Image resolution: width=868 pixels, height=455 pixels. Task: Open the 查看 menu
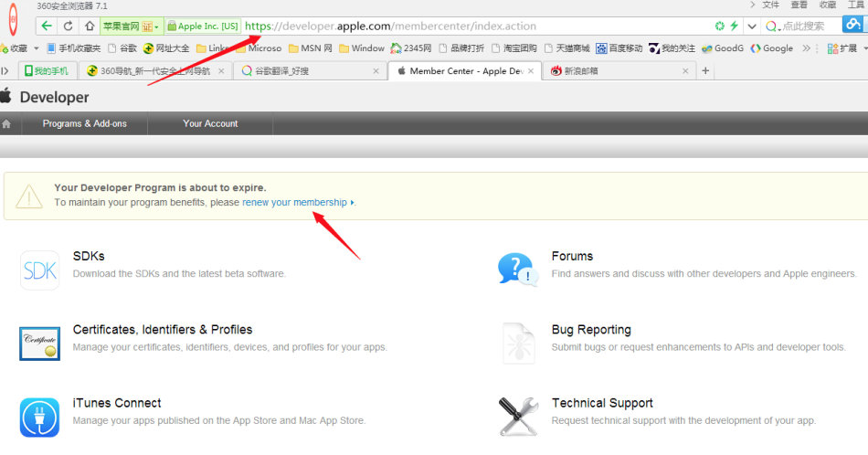[x=799, y=5]
